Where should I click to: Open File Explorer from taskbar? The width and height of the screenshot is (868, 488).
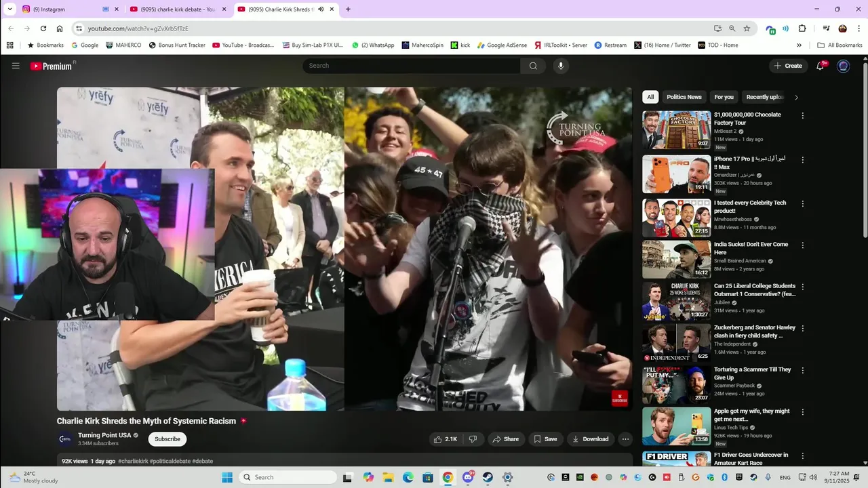point(388,477)
